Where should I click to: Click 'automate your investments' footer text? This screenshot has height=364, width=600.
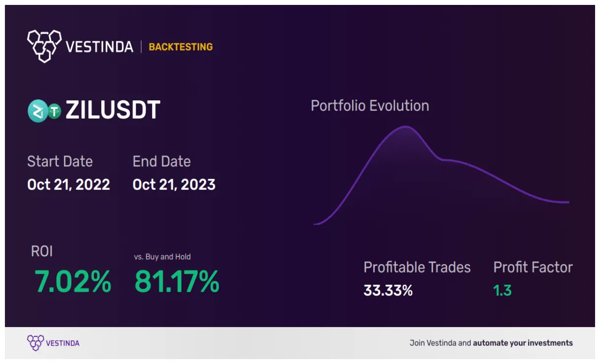pyautogui.click(x=523, y=343)
